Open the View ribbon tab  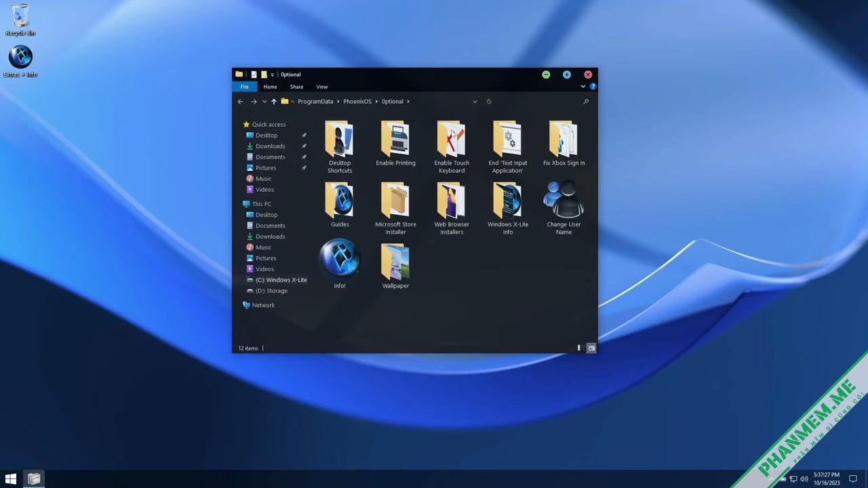coord(322,87)
